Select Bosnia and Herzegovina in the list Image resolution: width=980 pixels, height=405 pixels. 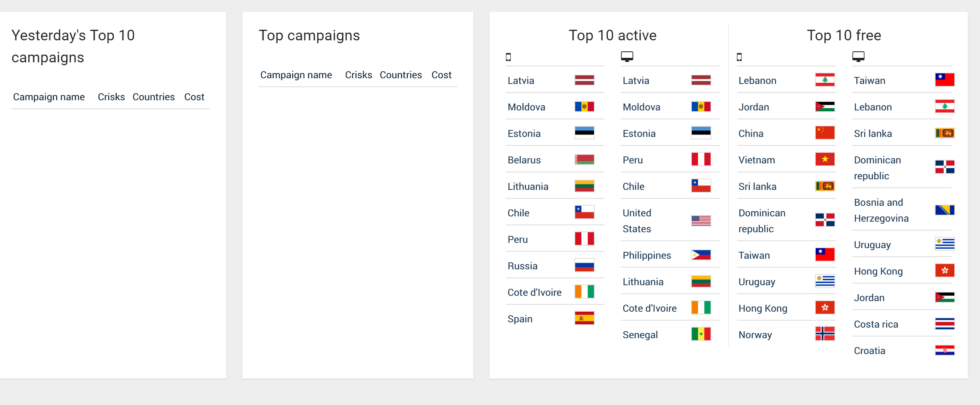click(x=881, y=210)
